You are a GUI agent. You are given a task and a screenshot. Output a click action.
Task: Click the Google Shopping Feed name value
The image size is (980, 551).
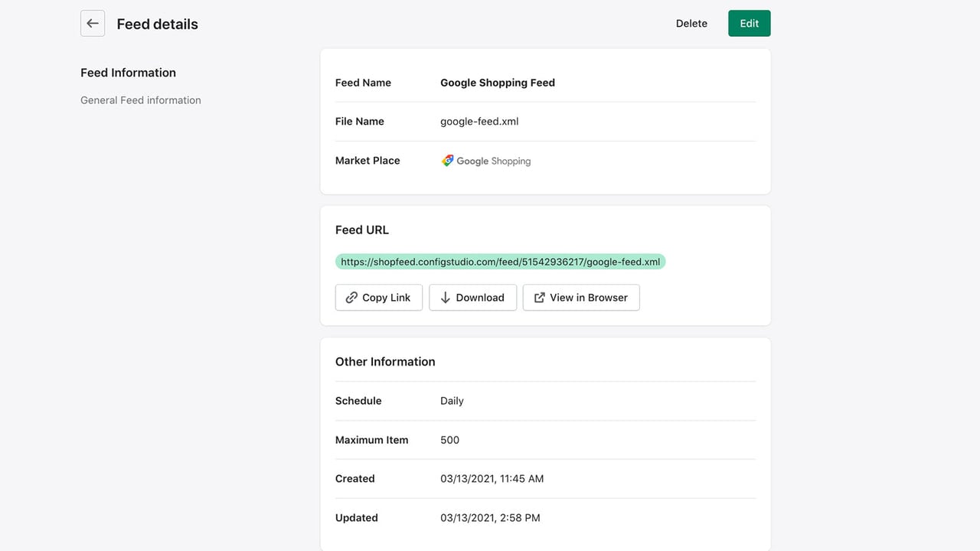click(498, 83)
